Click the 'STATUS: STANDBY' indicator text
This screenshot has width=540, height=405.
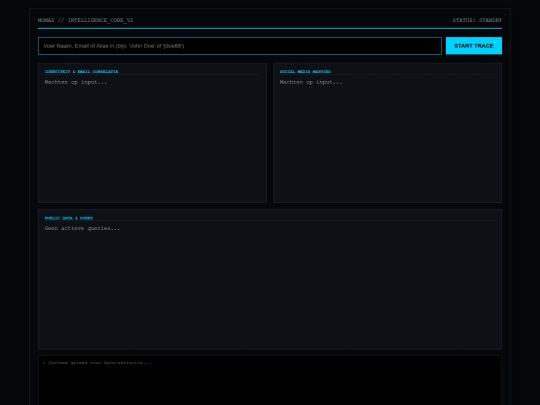coord(477,20)
